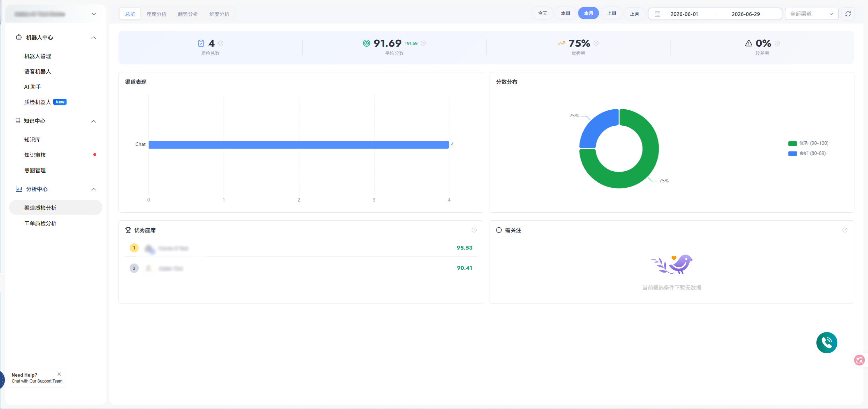Click the robot icon beside 机器人中心
The width and height of the screenshot is (868, 409).
[19, 37]
